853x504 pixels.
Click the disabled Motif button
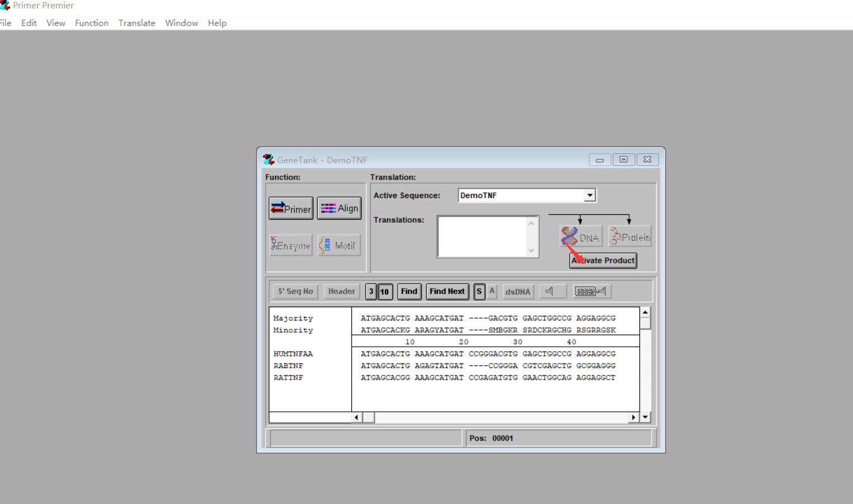(x=339, y=245)
